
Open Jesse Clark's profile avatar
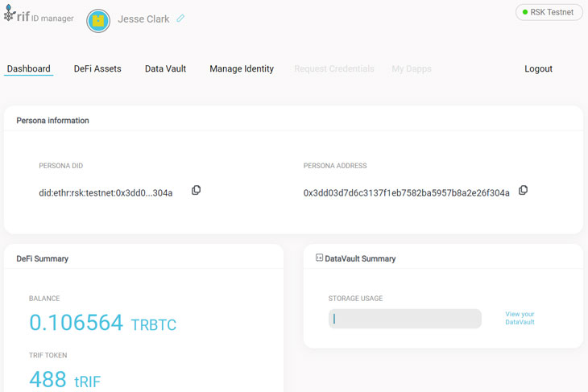click(x=98, y=21)
